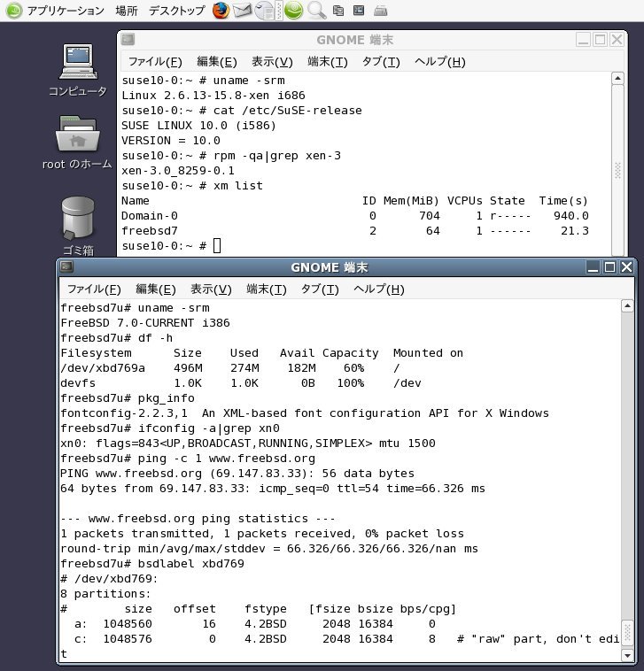Launch Firefox from the top panel
The width and height of the screenshot is (644, 671).
[x=221, y=11]
